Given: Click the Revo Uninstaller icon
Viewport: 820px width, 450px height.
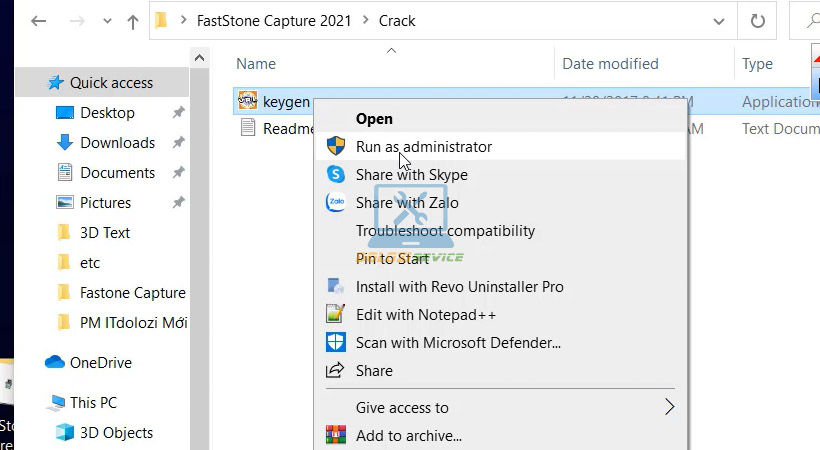Looking at the screenshot, I should [335, 286].
